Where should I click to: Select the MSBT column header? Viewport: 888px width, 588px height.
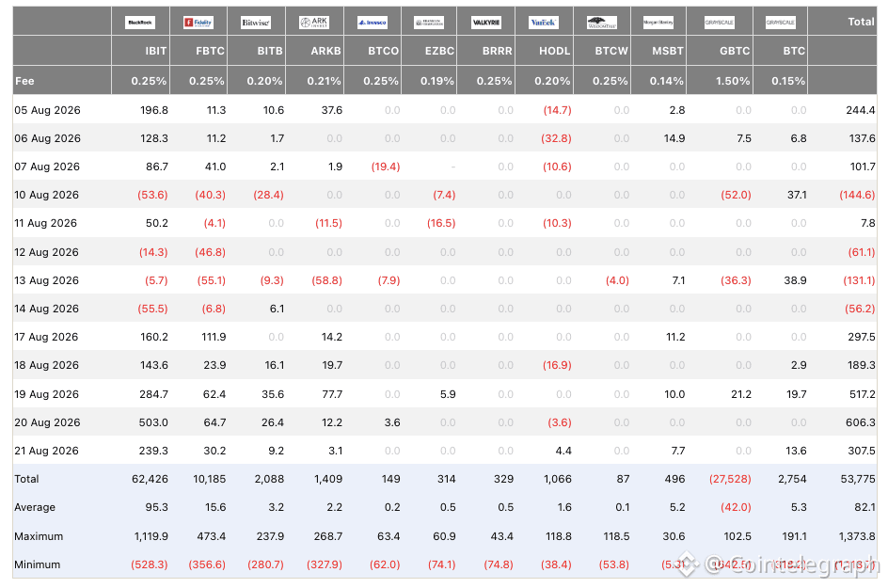tap(667, 51)
